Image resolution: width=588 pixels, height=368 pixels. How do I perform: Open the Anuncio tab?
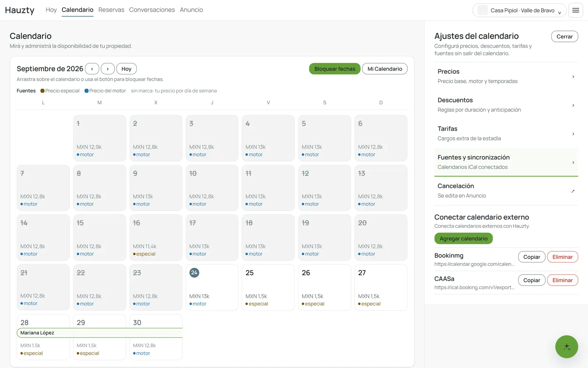[x=191, y=10]
